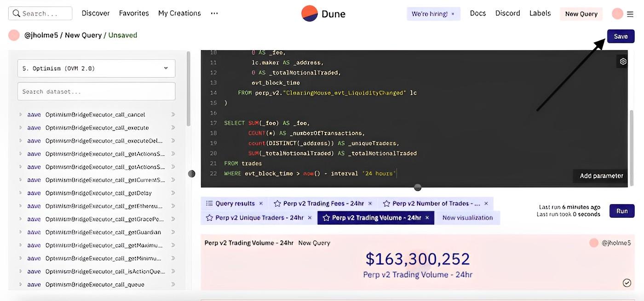Click the Dune logo in the header

(323, 14)
